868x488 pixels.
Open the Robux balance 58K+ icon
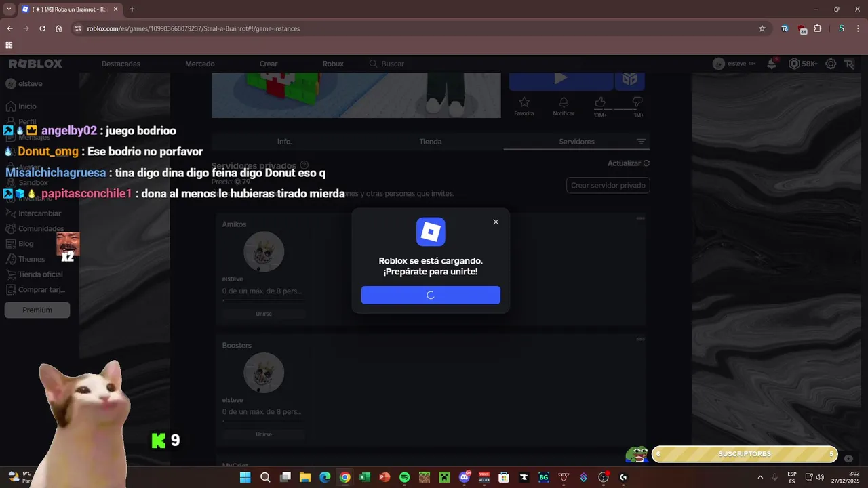(795, 64)
